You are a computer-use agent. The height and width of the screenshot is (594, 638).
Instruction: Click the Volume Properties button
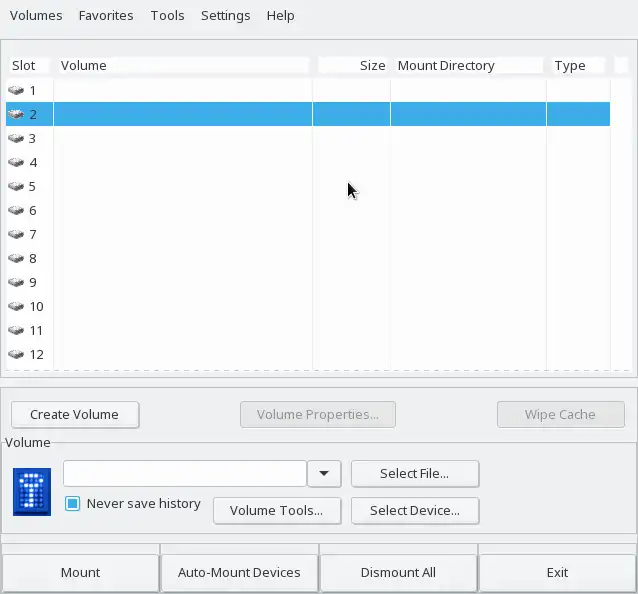coord(318,415)
